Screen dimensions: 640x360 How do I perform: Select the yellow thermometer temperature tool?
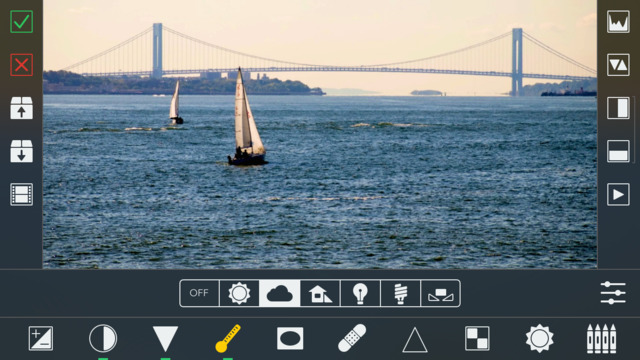click(228, 338)
